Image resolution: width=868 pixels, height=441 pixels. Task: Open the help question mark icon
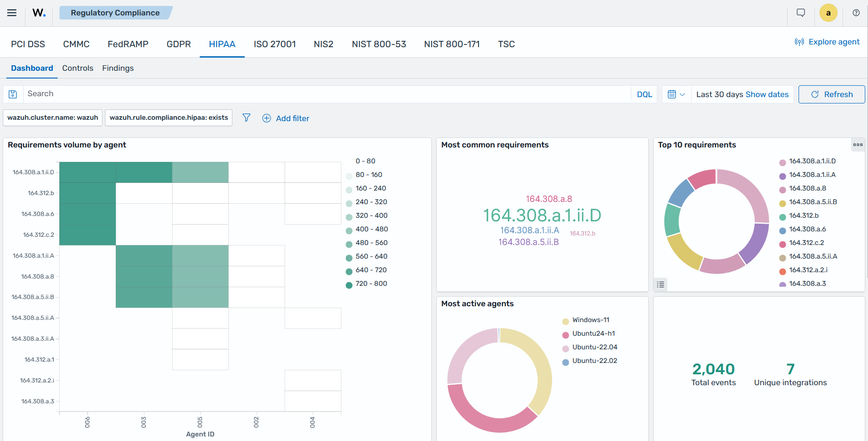coord(856,13)
